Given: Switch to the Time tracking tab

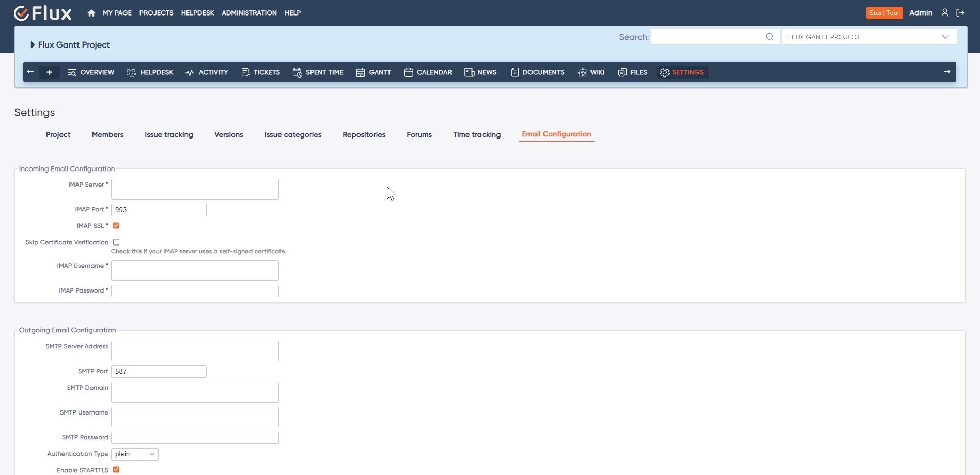Looking at the screenshot, I should [476, 134].
